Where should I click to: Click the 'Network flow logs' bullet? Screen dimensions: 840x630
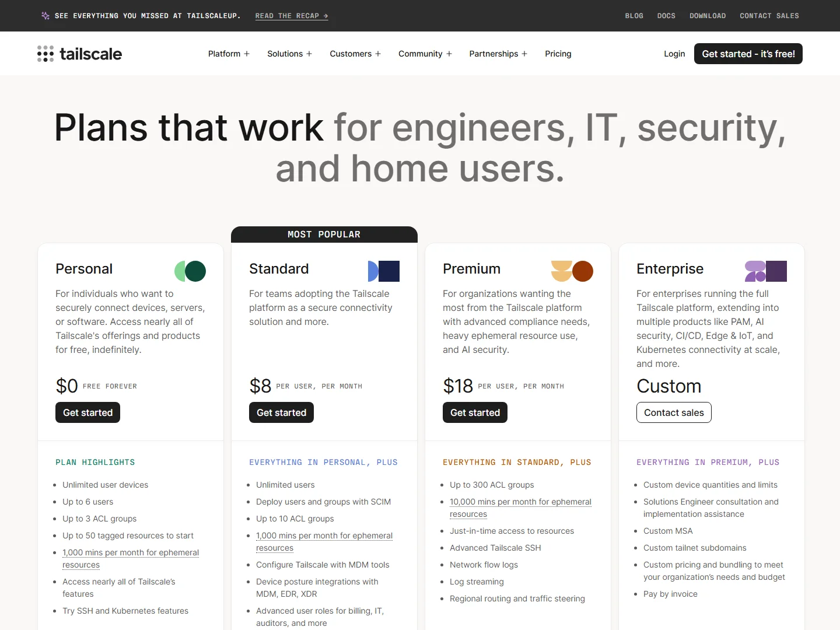click(484, 565)
